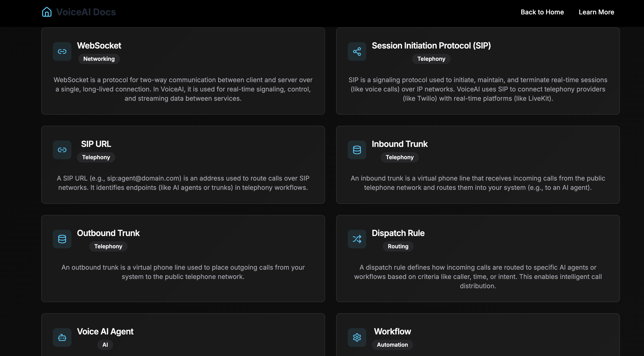Screen dimensions: 644x356
Task: Open the VoiceAI Docs logo link
Action: point(79,12)
